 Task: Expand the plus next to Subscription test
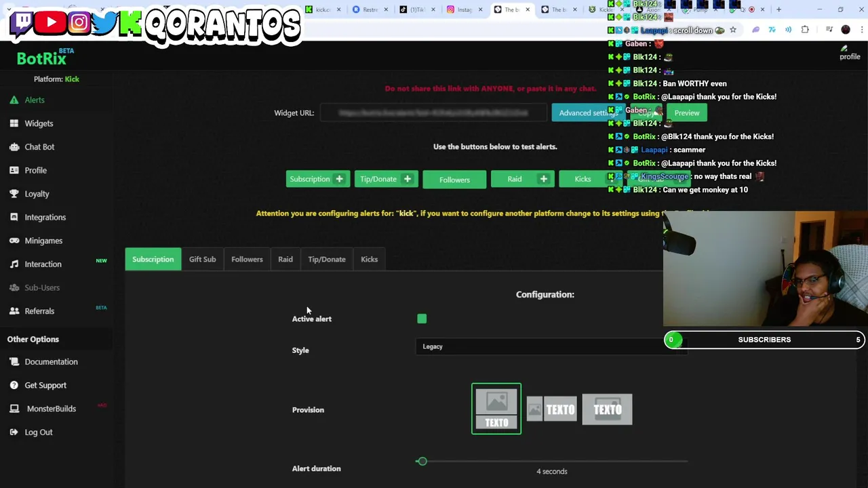(339, 179)
